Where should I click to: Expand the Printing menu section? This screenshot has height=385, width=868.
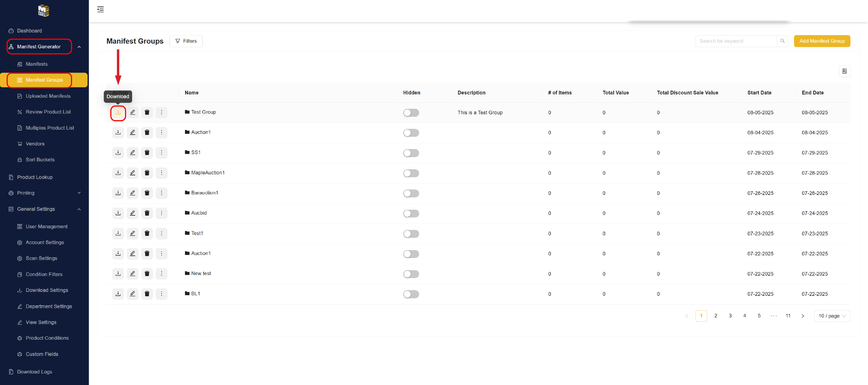tap(79, 193)
